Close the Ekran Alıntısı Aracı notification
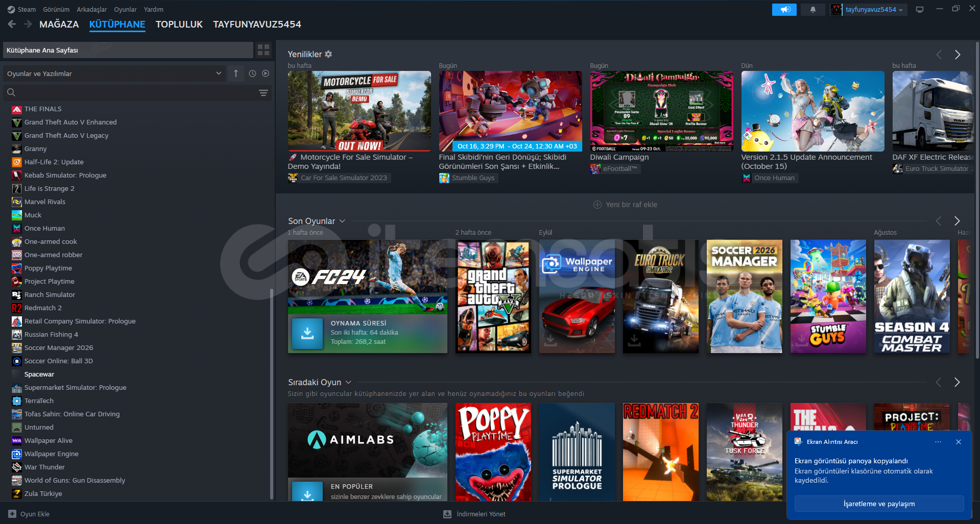980x524 pixels. coord(959,442)
